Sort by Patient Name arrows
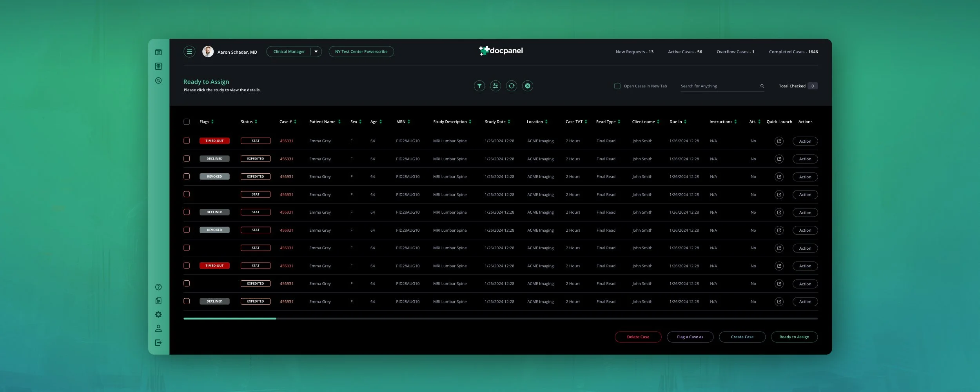 (x=339, y=122)
